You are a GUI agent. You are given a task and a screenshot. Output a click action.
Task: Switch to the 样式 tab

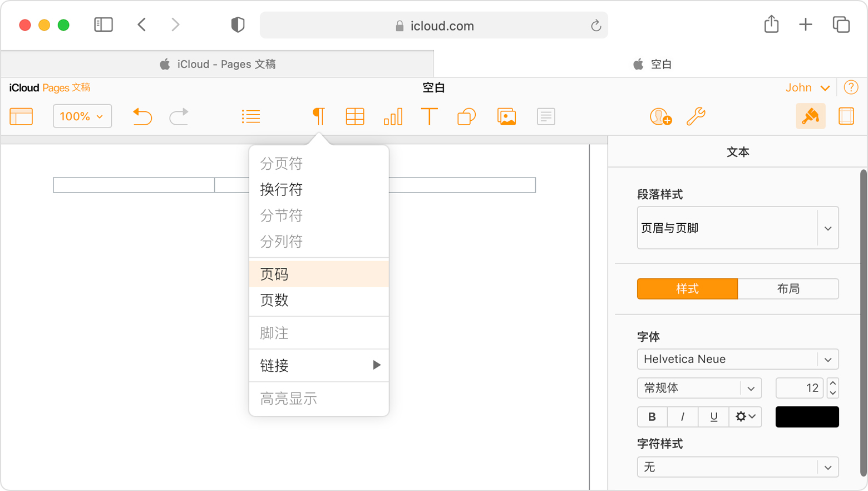coord(688,289)
